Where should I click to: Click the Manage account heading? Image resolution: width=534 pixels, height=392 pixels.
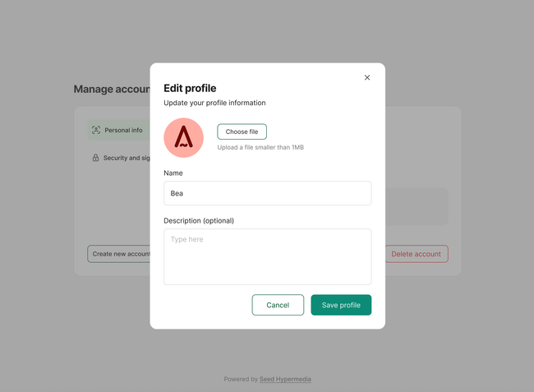tap(111, 90)
